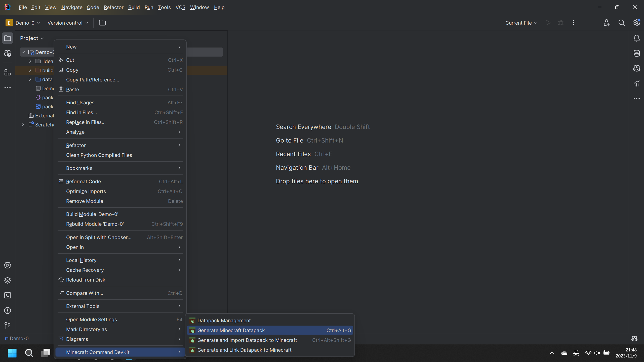Click the Datapack Management option
644x362 pixels.
click(224, 321)
